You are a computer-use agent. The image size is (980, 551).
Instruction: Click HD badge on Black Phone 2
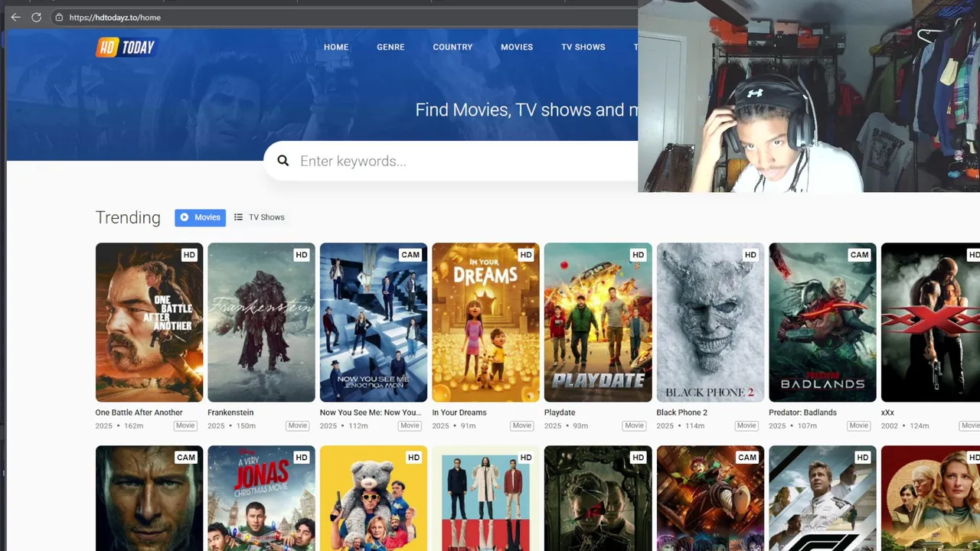[750, 255]
